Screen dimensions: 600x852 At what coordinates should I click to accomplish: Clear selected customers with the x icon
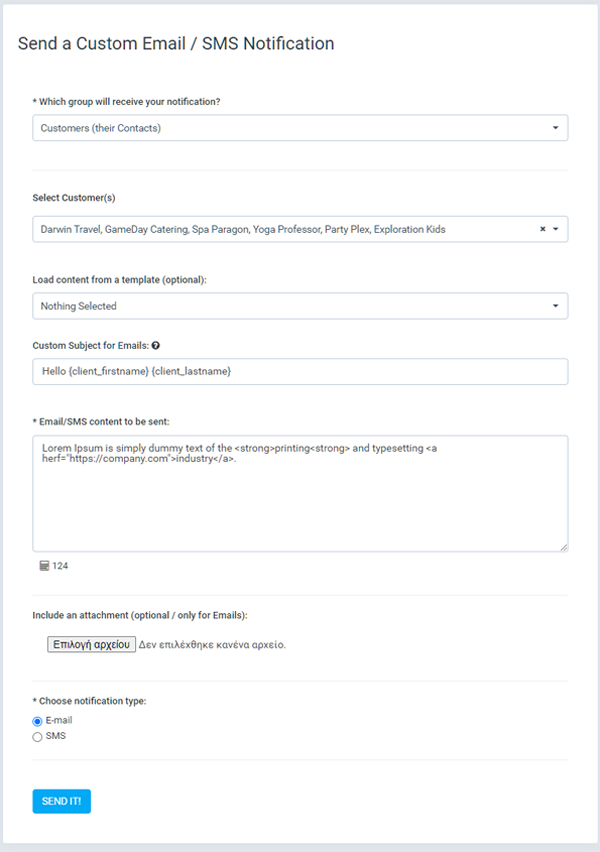point(542,229)
